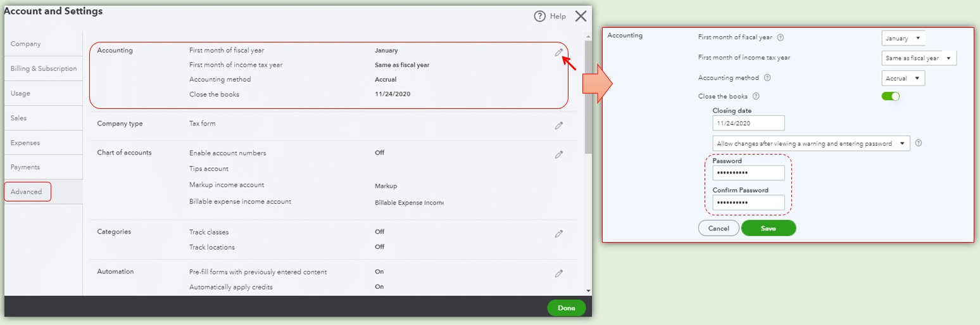Click the green Done button
The width and height of the screenshot is (980, 325).
pyautogui.click(x=567, y=308)
